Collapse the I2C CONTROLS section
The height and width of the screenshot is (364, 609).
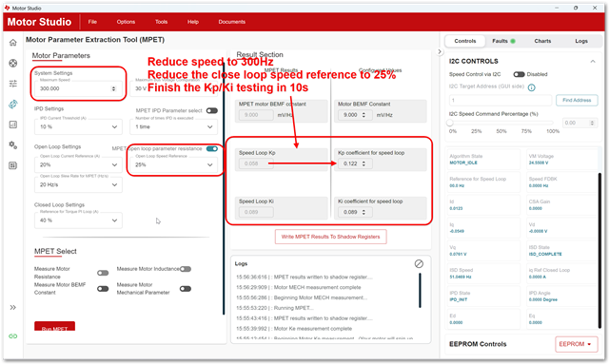[x=593, y=62]
